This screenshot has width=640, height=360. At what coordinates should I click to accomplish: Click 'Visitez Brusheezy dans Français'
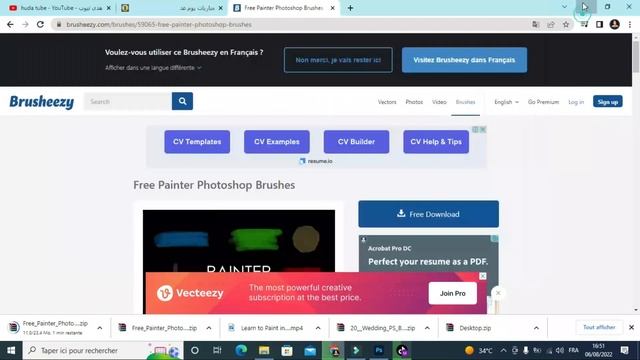(464, 60)
